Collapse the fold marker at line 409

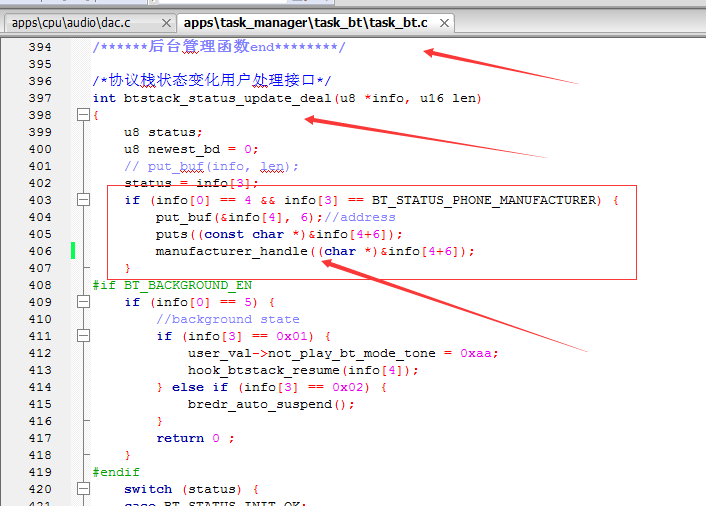(x=83, y=302)
